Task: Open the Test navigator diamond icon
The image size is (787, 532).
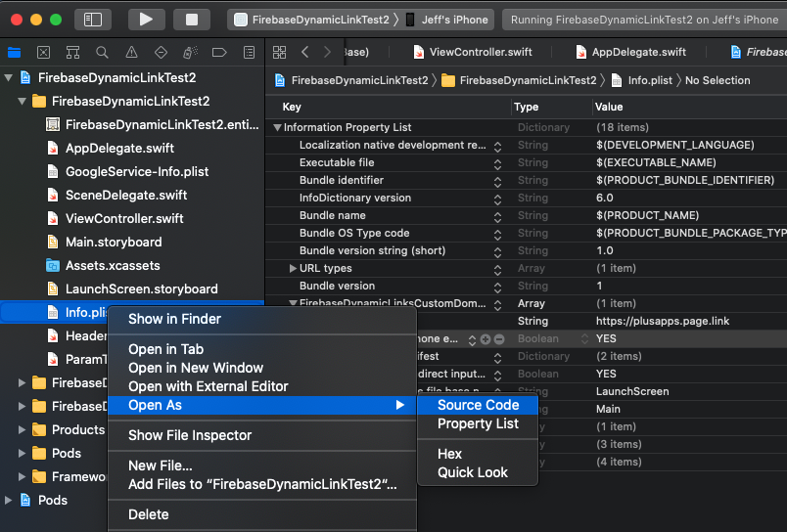Action: click(x=161, y=52)
